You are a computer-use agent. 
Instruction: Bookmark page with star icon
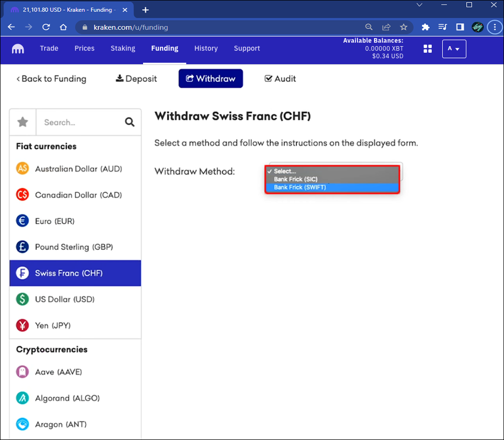point(404,27)
